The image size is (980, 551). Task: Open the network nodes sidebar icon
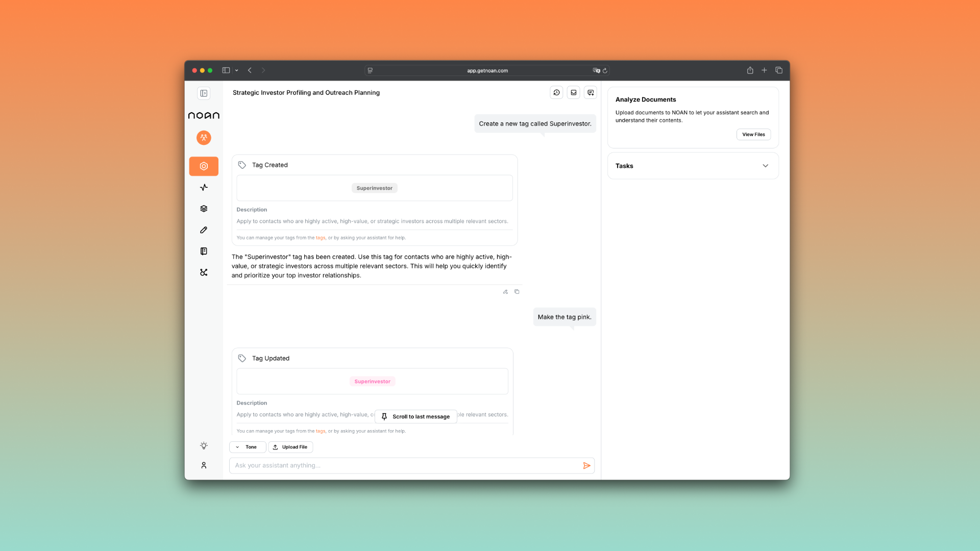[x=204, y=272]
